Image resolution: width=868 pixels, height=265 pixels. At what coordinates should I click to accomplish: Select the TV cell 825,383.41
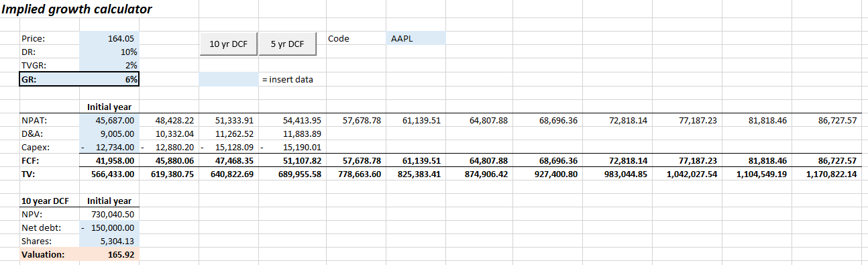[416, 173]
